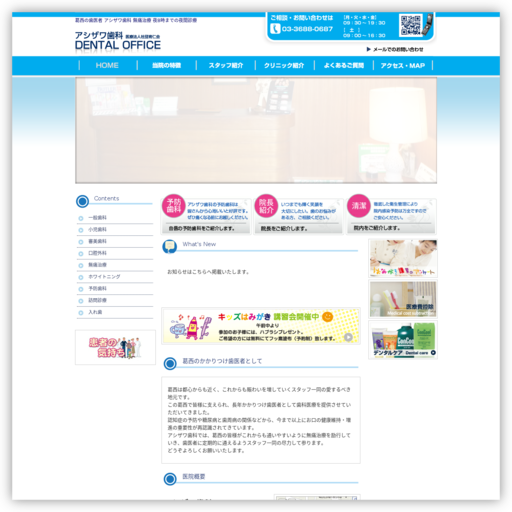Click the お知らせはこちらへ掲載いたします notice text

pos(208,272)
